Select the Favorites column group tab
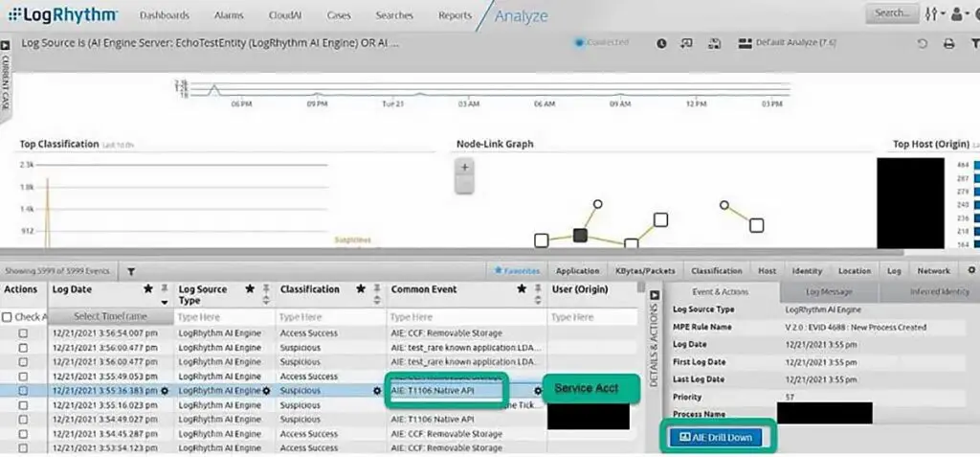The width and height of the screenshot is (980, 457). (x=518, y=271)
